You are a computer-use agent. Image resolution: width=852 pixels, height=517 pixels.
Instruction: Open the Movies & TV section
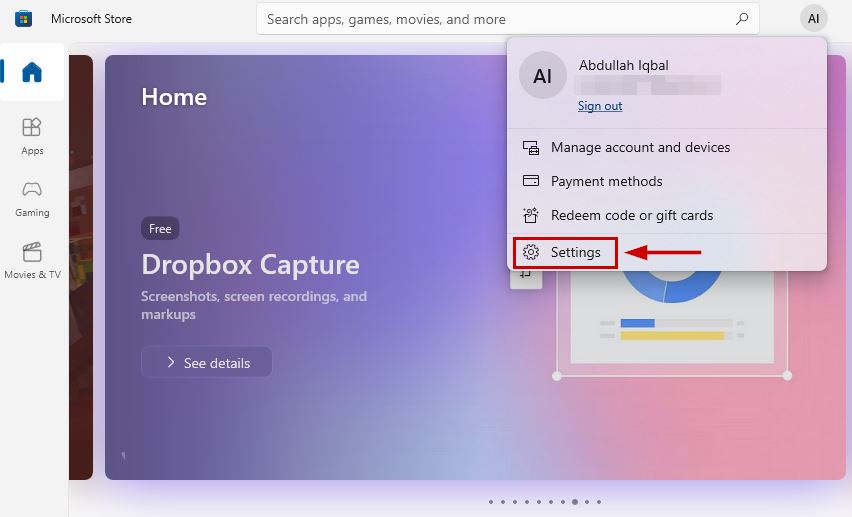(x=32, y=260)
